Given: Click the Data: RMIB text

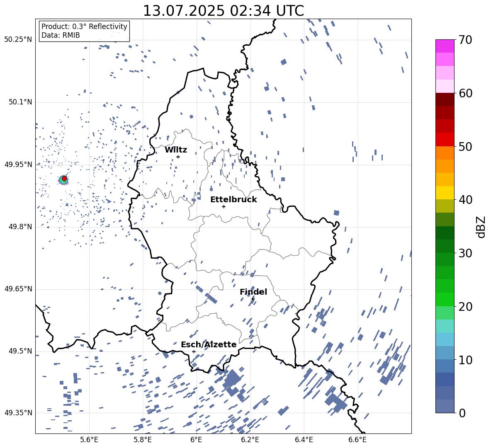Looking at the screenshot, I should [x=61, y=35].
